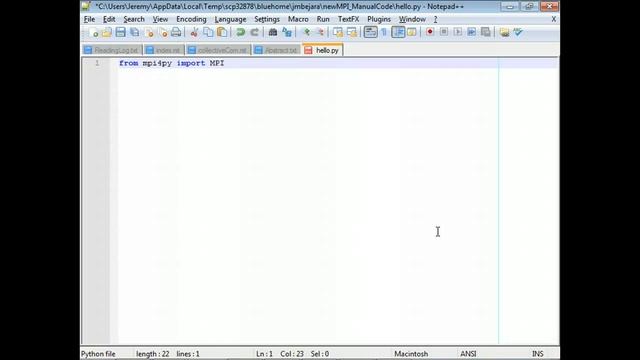Viewport: 640px width, 360px height.
Task: Click 'Ln : 1' status bar entry
Action: (x=264, y=354)
